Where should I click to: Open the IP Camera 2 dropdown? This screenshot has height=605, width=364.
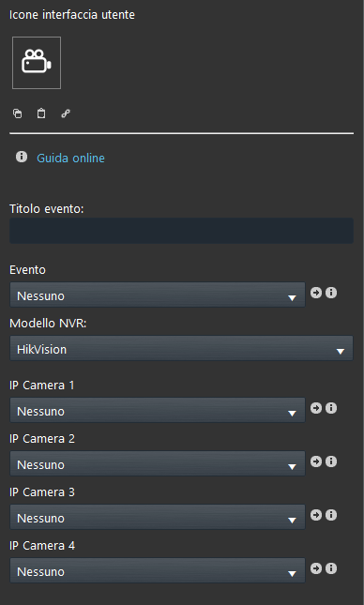[x=158, y=464]
